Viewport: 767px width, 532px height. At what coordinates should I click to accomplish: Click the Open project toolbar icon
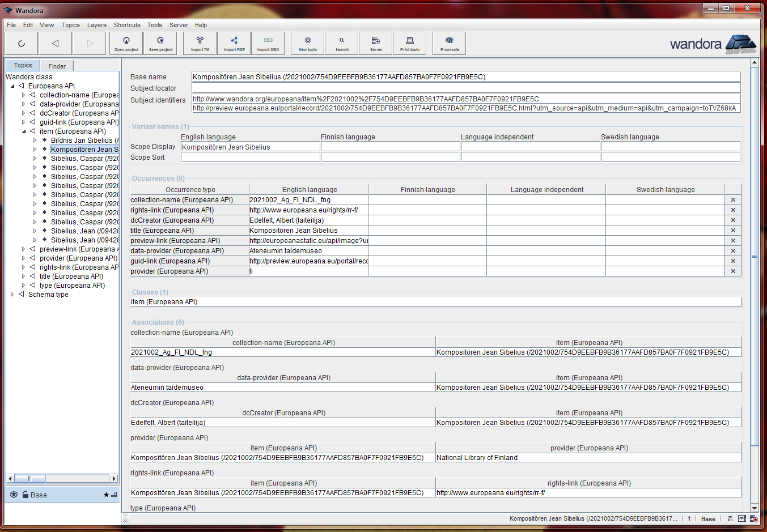click(126, 43)
